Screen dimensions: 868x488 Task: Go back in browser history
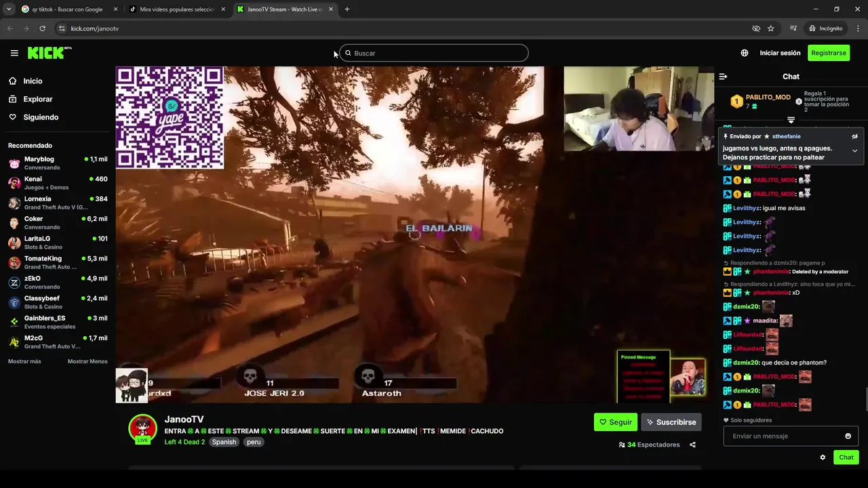(9, 28)
